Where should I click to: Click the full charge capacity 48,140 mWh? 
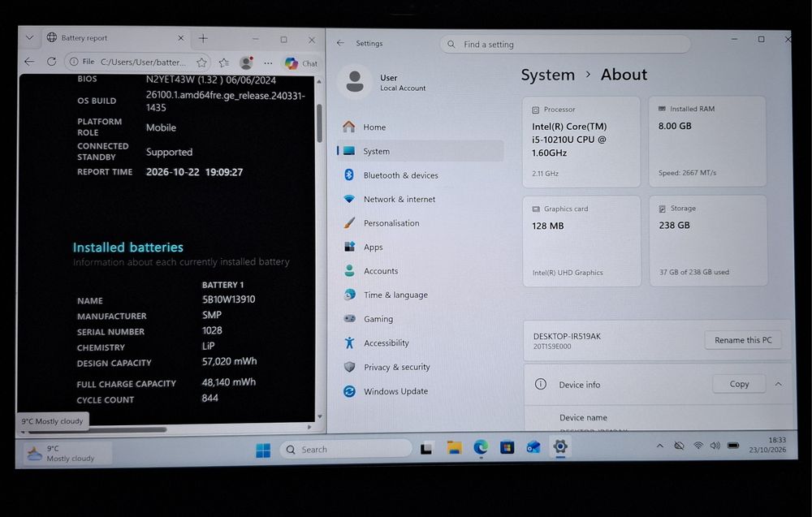tap(229, 382)
